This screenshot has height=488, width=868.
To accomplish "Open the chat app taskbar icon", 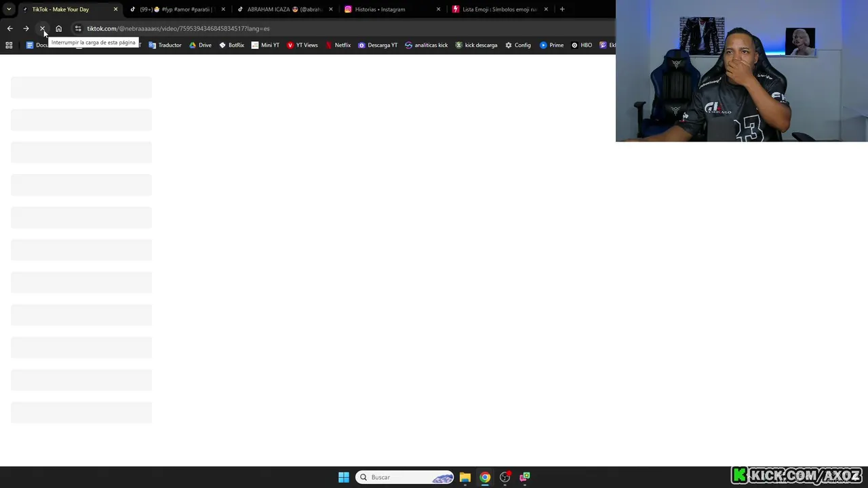I will (x=524, y=477).
